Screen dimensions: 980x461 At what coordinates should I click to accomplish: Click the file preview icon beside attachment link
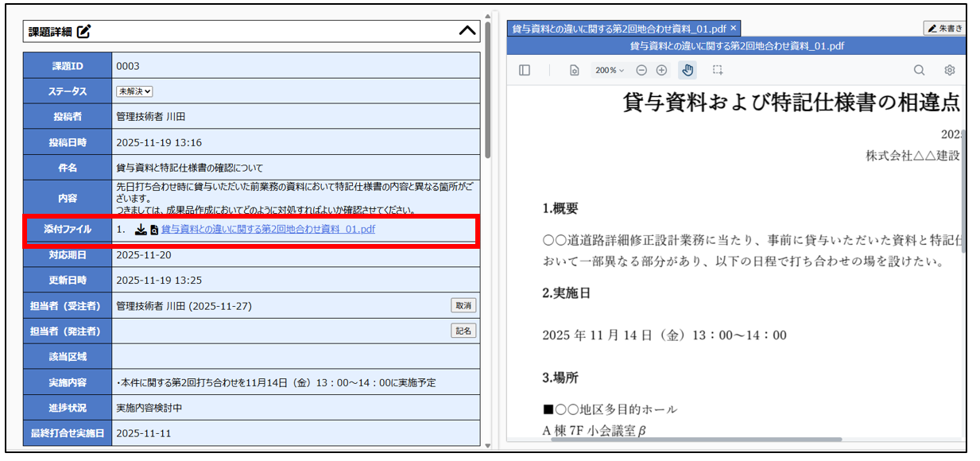[154, 230]
